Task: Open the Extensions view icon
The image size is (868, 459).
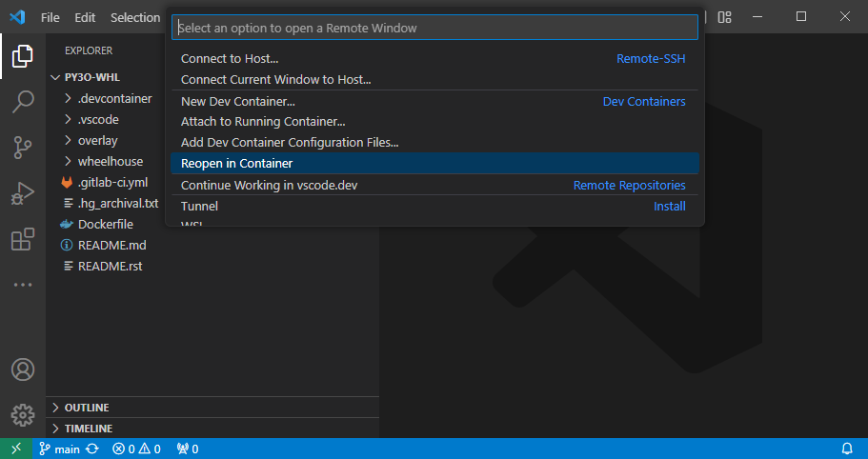Action: pyautogui.click(x=23, y=239)
